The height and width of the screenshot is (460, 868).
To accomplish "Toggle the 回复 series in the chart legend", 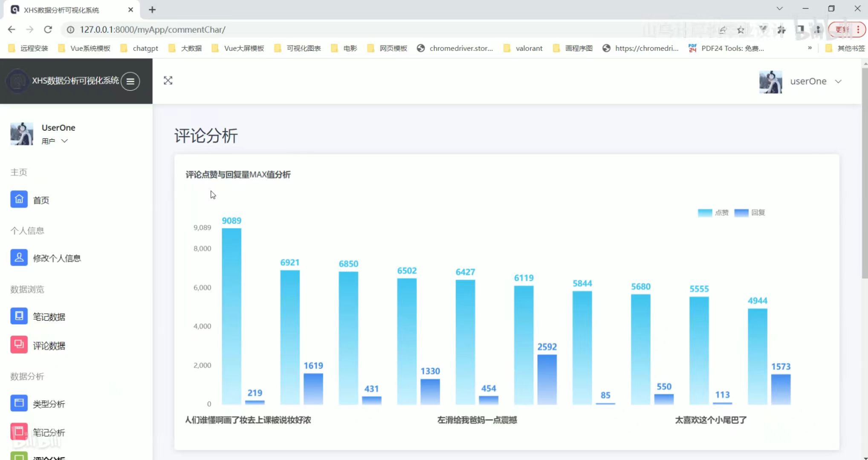I will [749, 213].
